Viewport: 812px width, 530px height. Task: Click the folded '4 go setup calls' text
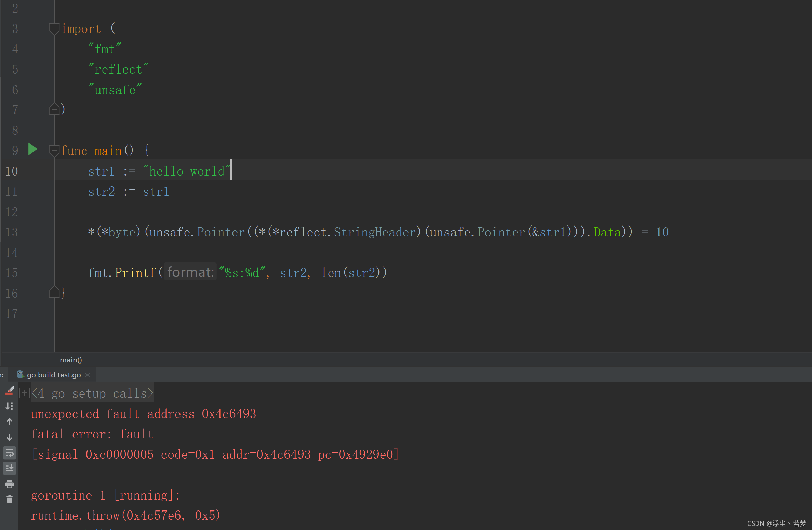[92, 393]
